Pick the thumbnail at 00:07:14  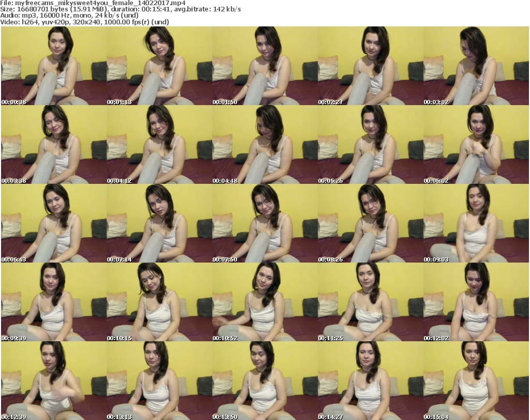coord(159,223)
